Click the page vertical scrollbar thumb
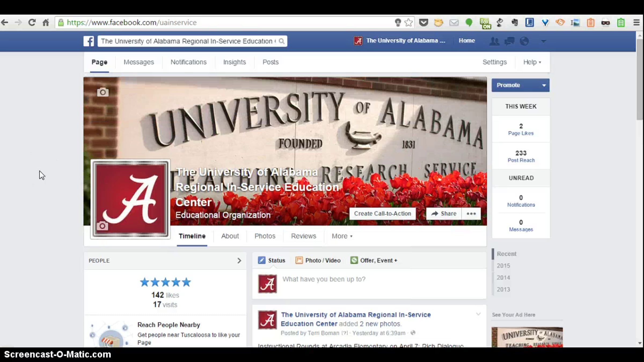Screen dimensions: 644x362 point(640,79)
